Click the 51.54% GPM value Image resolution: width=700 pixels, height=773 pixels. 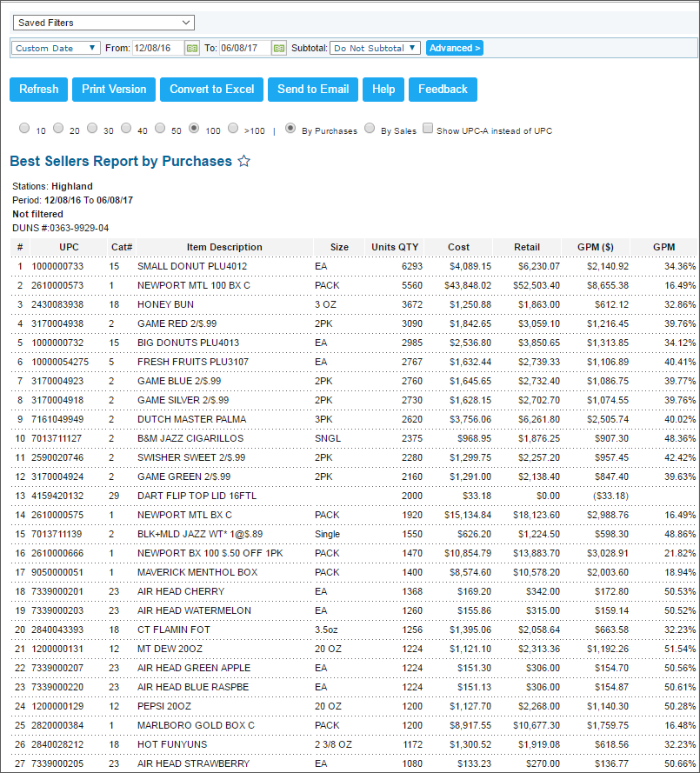[680, 650]
